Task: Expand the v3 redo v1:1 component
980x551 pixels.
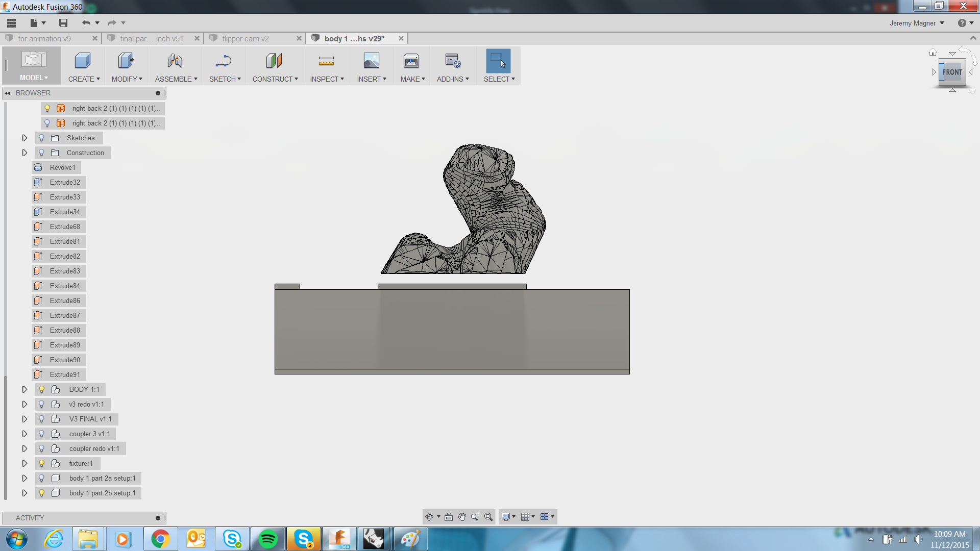Action: [24, 404]
